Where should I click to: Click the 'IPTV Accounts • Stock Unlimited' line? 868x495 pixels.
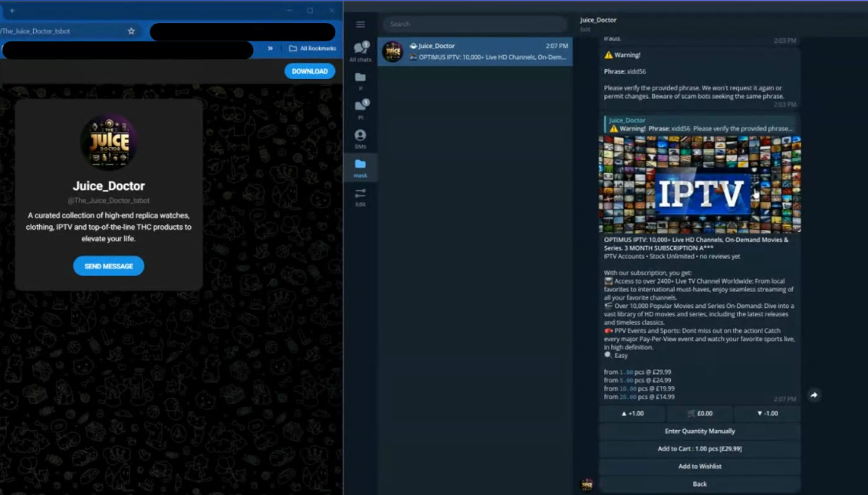tap(672, 257)
